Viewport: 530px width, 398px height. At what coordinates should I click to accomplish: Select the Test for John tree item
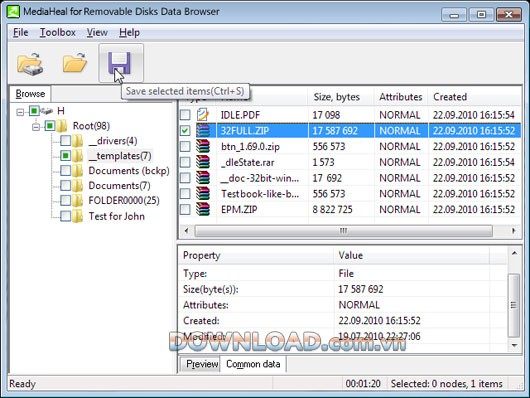117,216
